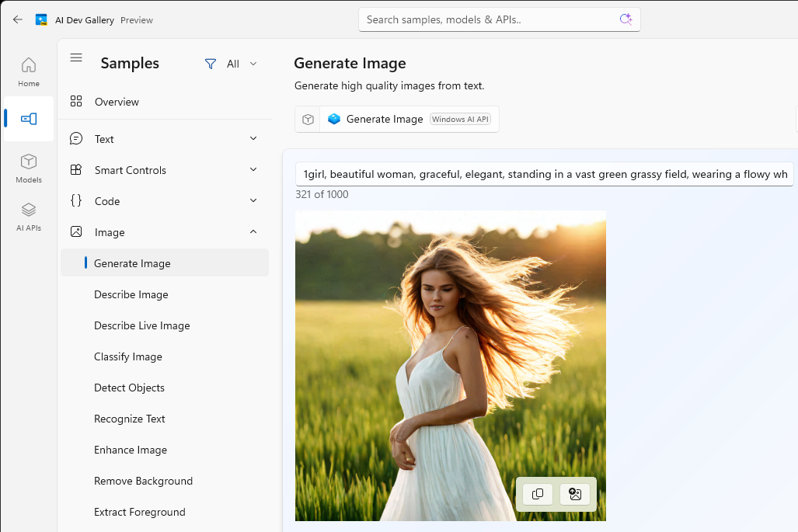Image resolution: width=798 pixels, height=532 pixels.
Task: Click the copy image icon button
Action: tap(538, 494)
